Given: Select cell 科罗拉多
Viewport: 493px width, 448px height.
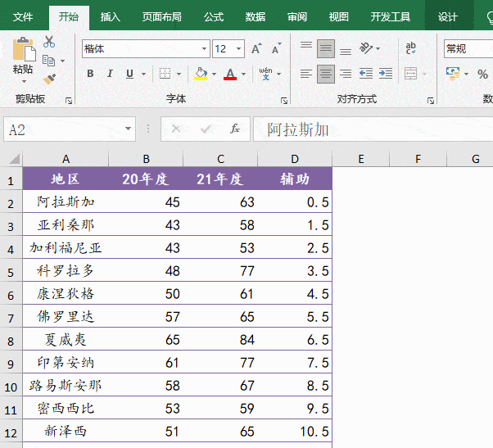Looking at the screenshot, I should coord(66,270).
